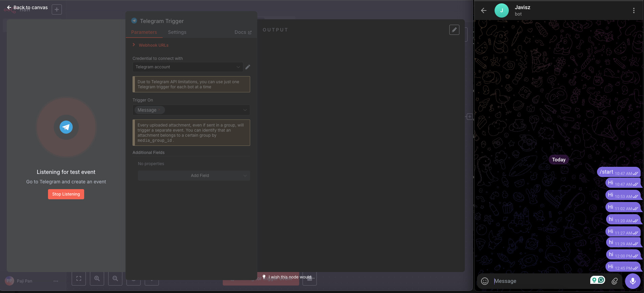Image resolution: width=644 pixels, height=293 pixels.
Task: Go back in the Telegram chat window
Action: [484, 10]
